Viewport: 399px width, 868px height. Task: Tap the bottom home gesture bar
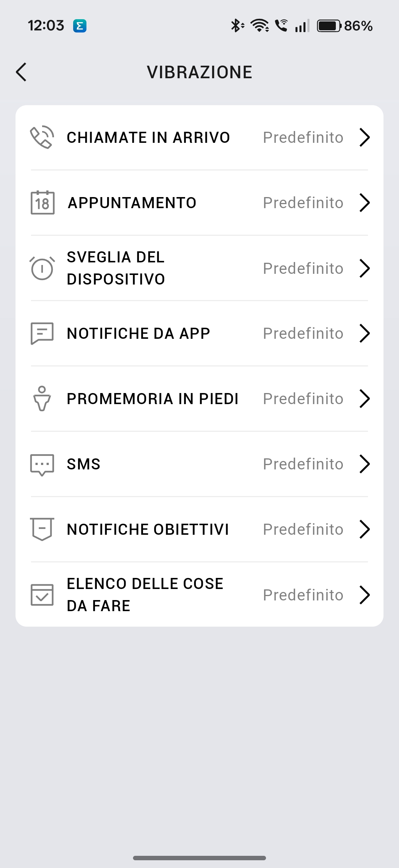pyautogui.click(x=199, y=858)
